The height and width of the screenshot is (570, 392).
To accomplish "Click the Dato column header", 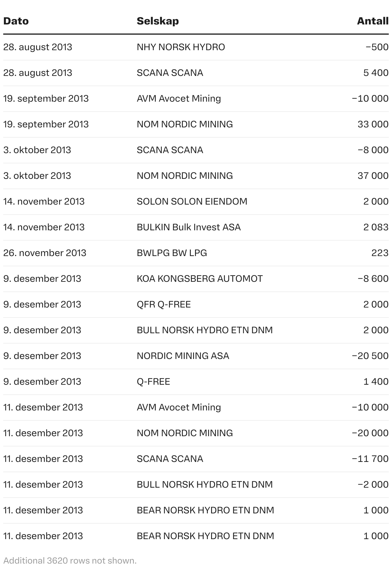I will point(16,21).
